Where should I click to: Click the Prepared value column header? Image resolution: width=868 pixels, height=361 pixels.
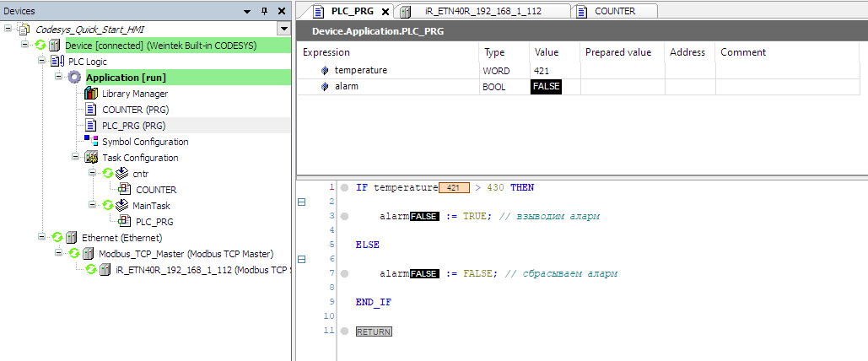coord(623,52)
